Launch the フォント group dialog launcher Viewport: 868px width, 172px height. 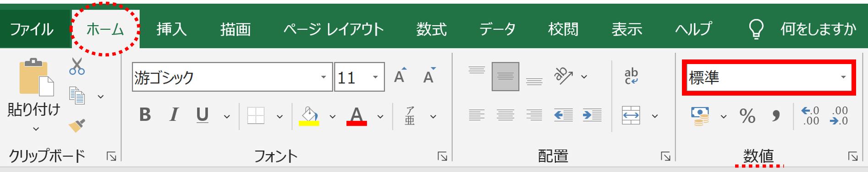pos(442,157)
